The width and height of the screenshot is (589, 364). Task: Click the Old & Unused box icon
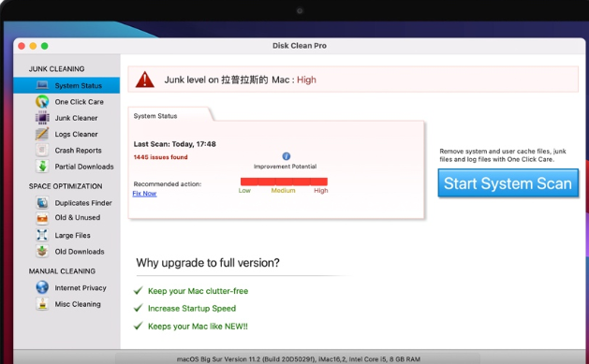coord(42,218)
